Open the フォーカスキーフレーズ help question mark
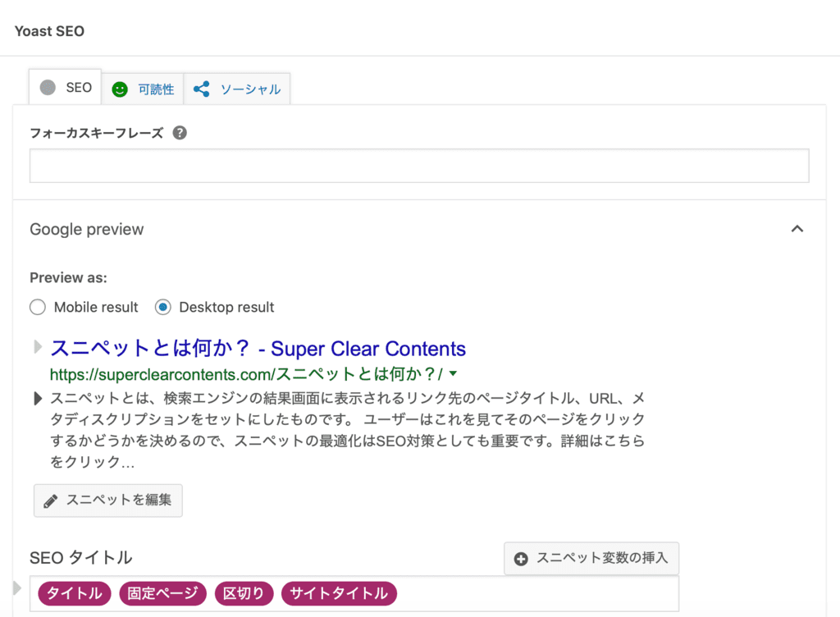Screen dimensions: 840x617 [179, 132]
